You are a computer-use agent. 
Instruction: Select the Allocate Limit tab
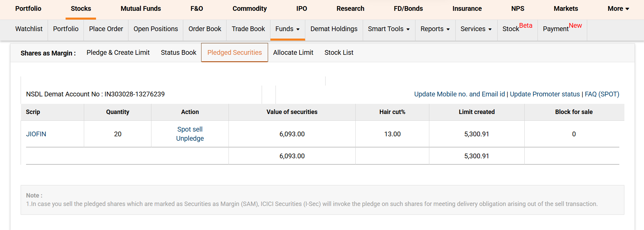293,52
